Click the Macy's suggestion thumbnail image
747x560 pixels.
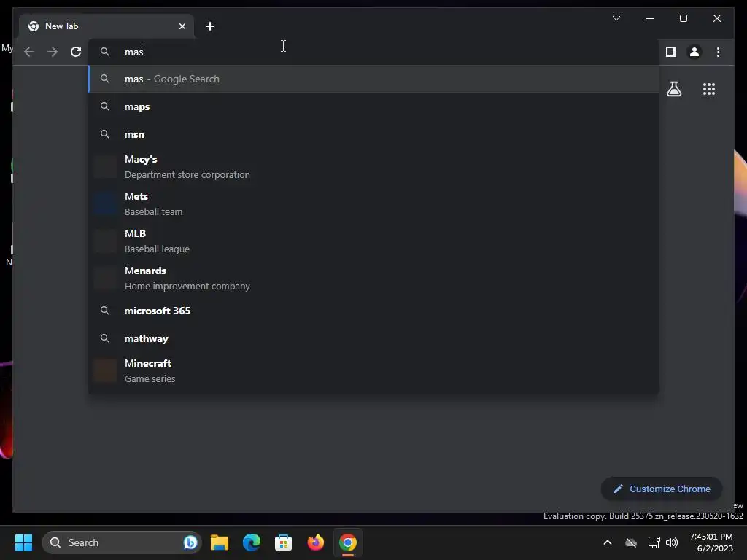coord(105,167)
